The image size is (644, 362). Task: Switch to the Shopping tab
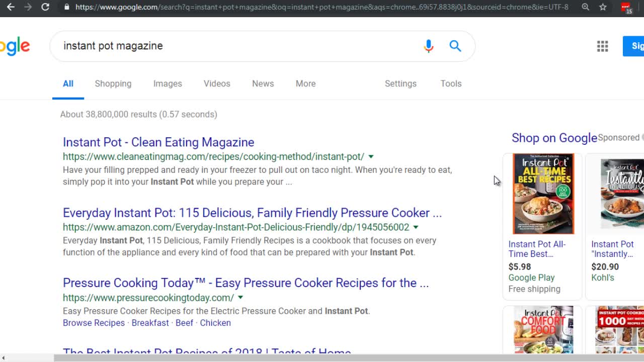113,83
